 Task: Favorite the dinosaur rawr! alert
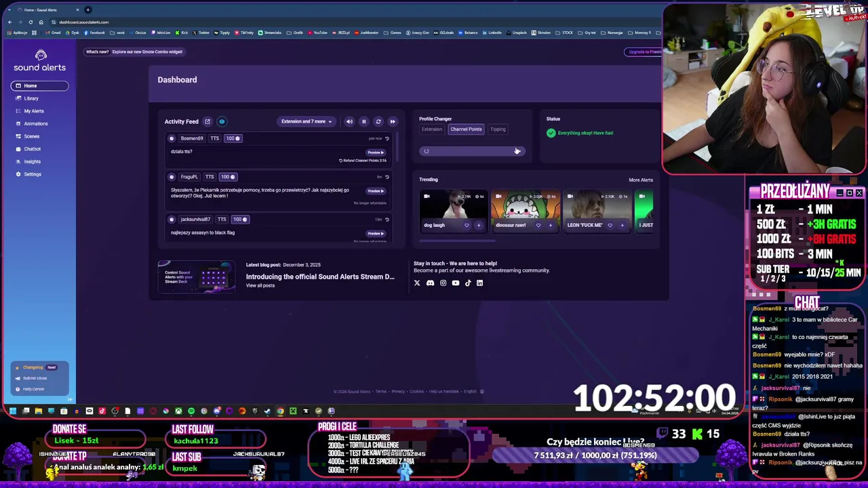[538, 225]
